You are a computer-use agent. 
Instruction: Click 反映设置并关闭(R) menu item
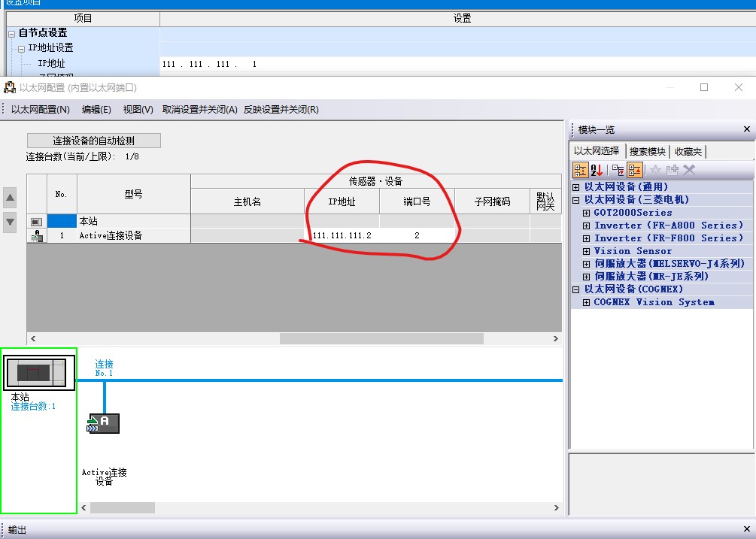pyautogui.click(x=281, y=110)
